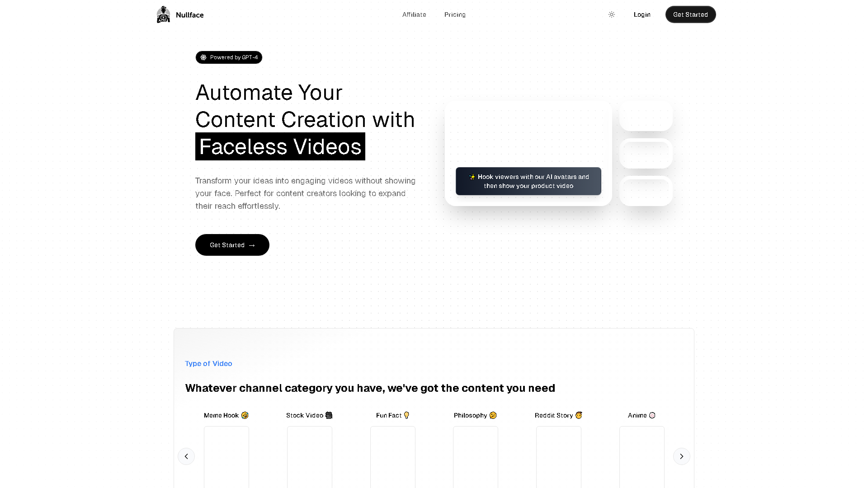
Task: Click the AI avatars hook tooltip card
Action: [528, 181]
